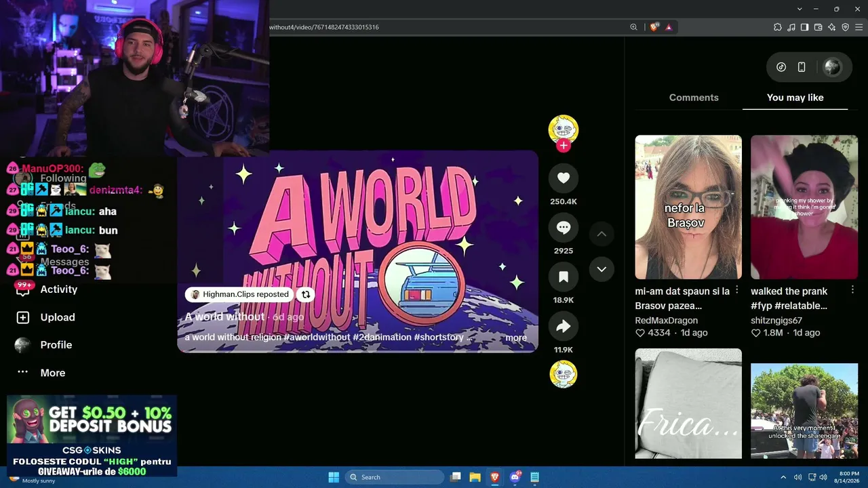Open the media control music note icon
868x488 pixels.
(x=791, y=27)
